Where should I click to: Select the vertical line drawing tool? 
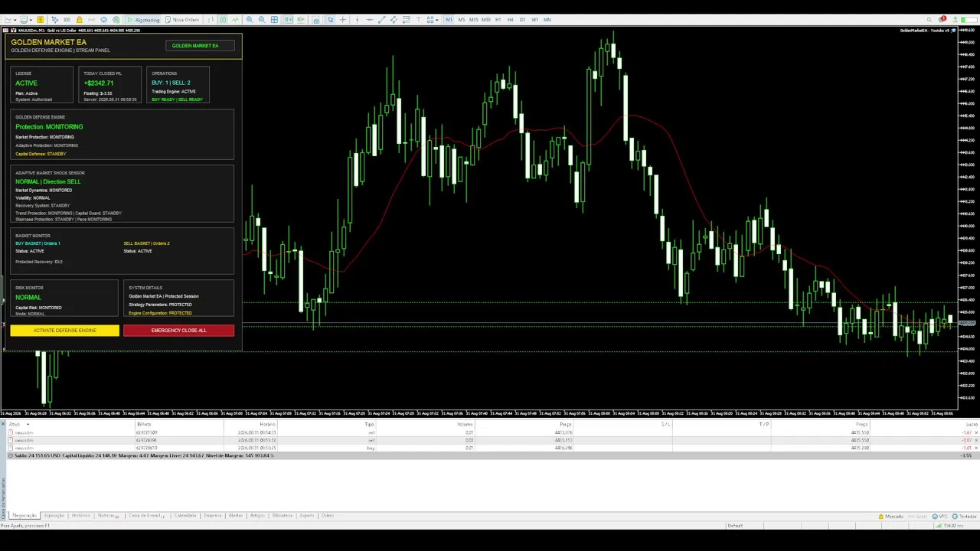[357, 19]
